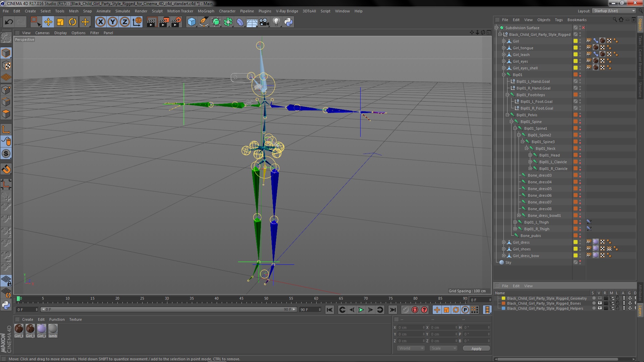Click the Record Active Objects button
This screenshot has height=362, width=644.
(405, 310)
